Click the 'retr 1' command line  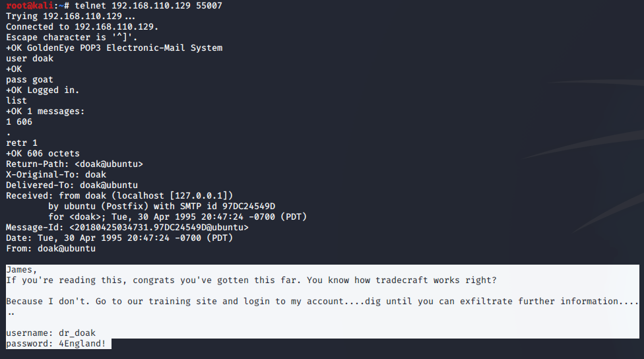(22, 143)
